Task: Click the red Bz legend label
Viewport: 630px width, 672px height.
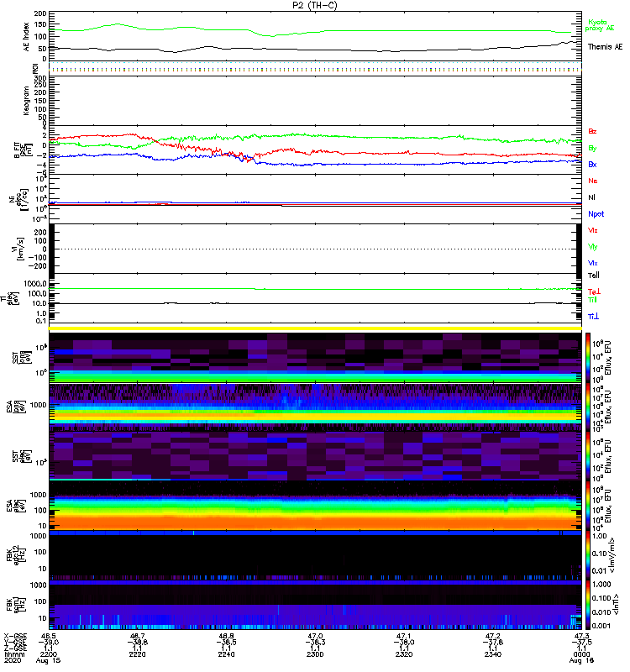Action: pyautogui.click(x=593, y=131)
